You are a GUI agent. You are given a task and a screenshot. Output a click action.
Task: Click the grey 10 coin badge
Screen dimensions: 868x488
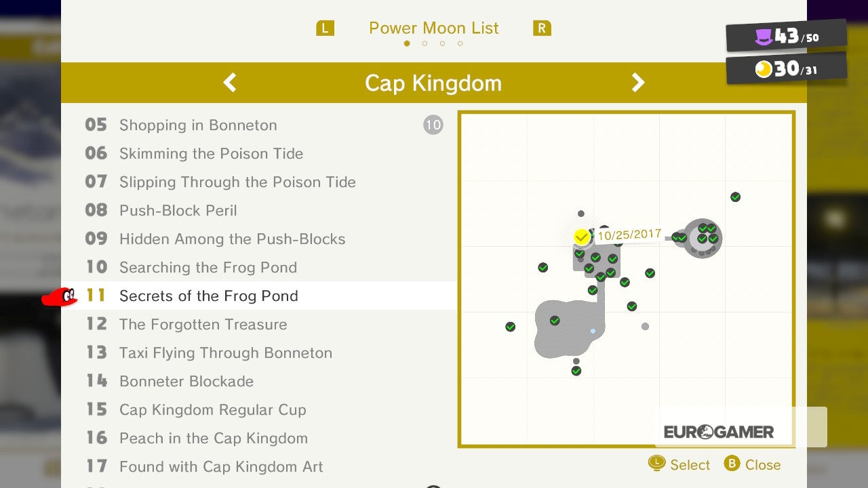(433, 125)
